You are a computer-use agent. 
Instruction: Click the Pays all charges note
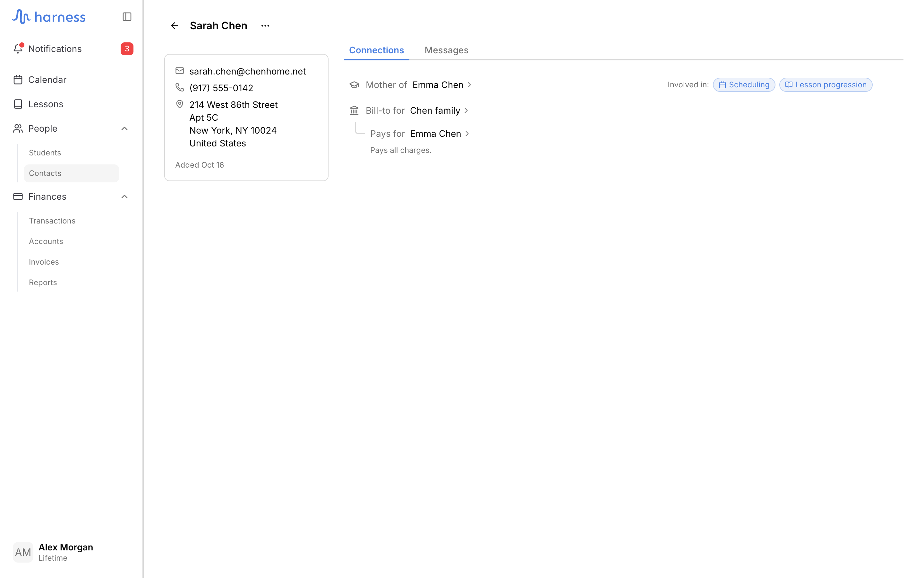click(x=400, y=150)
